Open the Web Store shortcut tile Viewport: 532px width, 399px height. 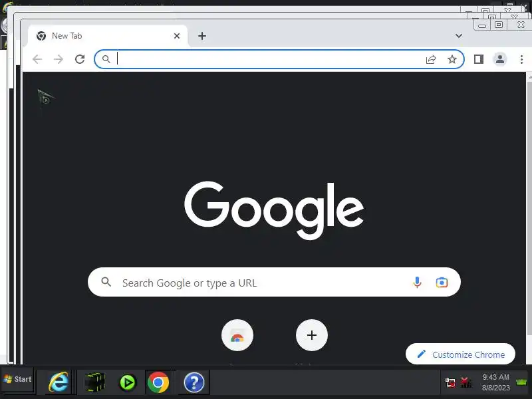point(237,335)
